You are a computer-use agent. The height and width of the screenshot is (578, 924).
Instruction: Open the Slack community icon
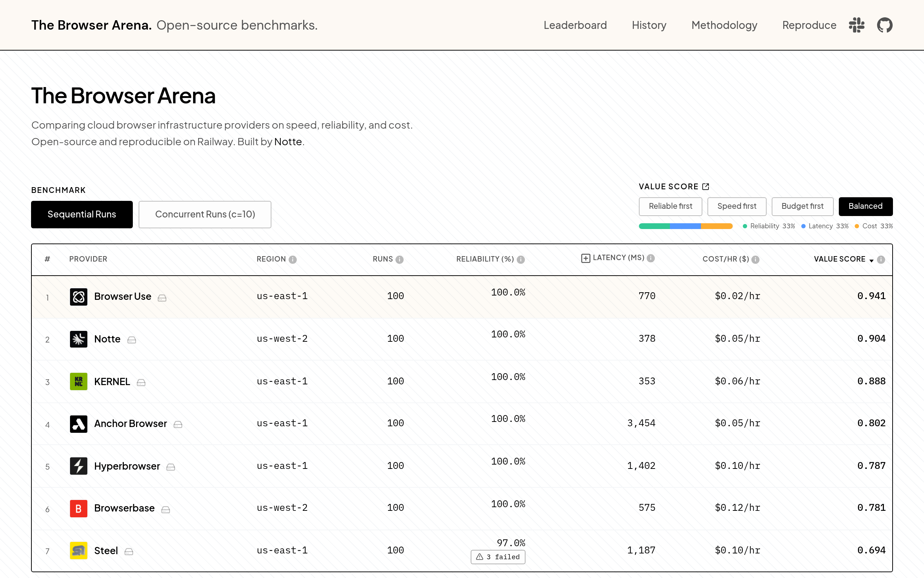pos(857,25)
